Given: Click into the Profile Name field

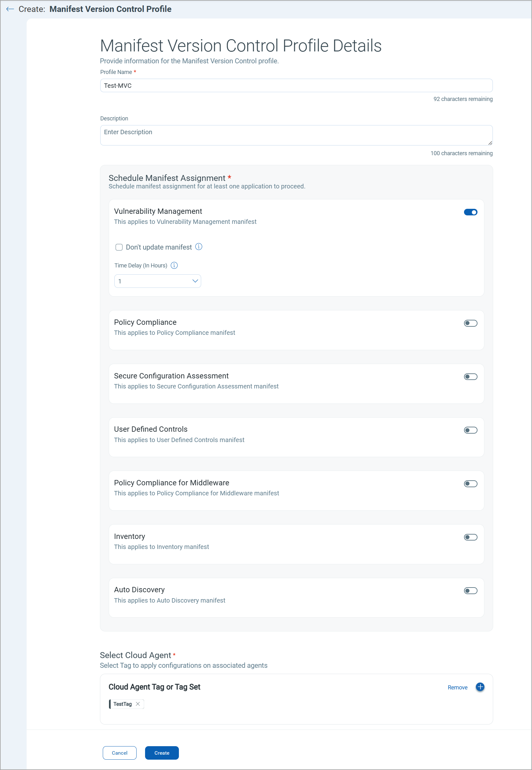Looking at the screenshot, I should click(x=296, y=86).
